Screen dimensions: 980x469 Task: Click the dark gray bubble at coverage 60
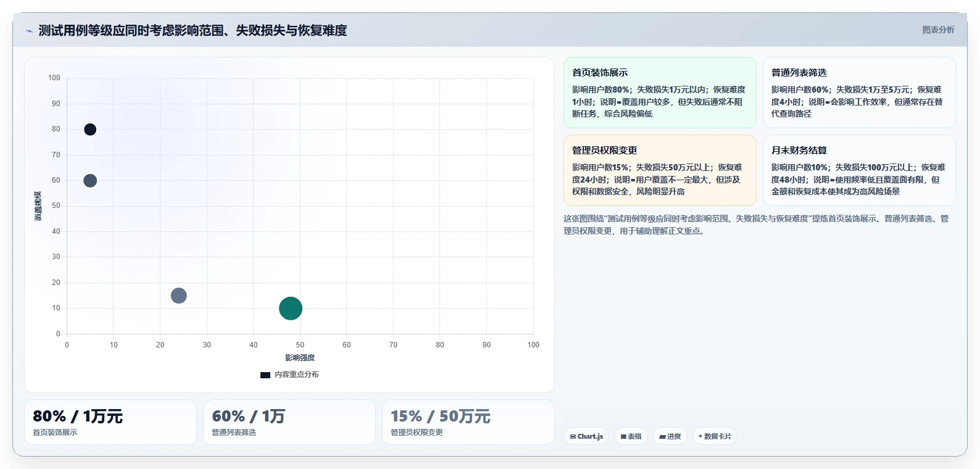click(90, 181)
